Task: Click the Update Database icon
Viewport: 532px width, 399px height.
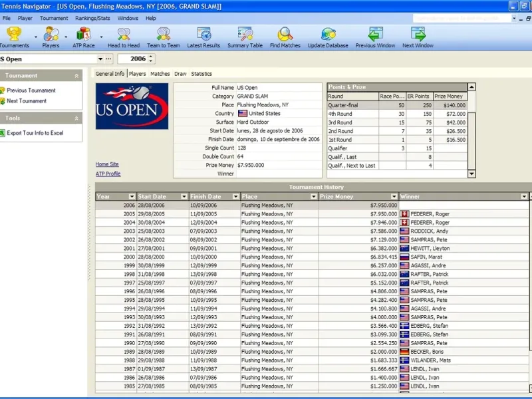Action: click(328, 34)
